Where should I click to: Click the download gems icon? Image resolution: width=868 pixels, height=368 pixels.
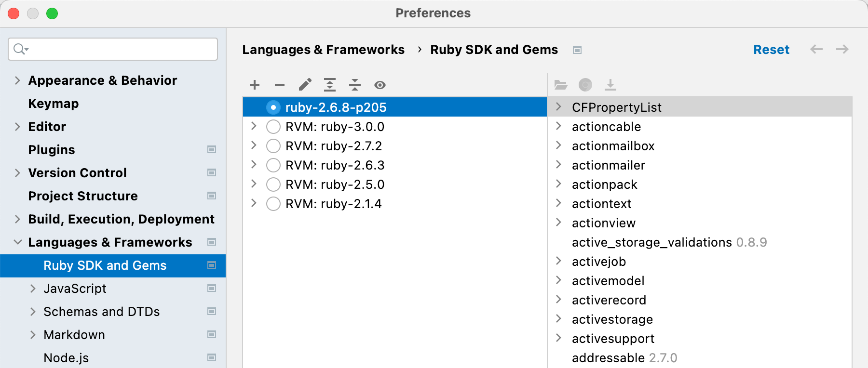(x=610, y=85)
